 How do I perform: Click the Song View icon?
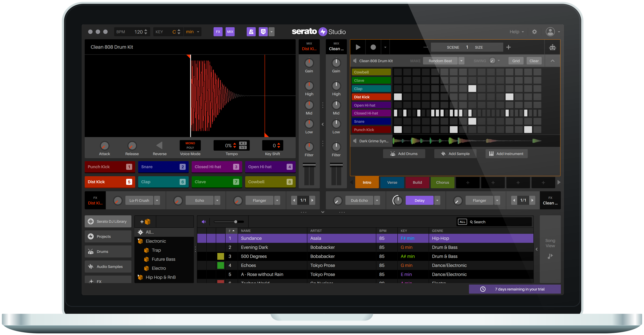click(x=550, y=256)
